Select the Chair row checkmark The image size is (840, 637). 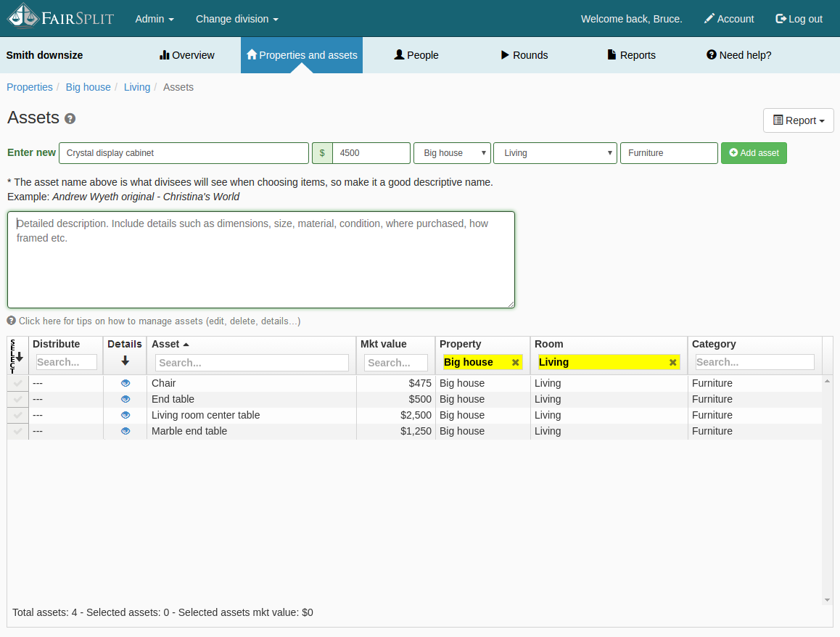17,383
